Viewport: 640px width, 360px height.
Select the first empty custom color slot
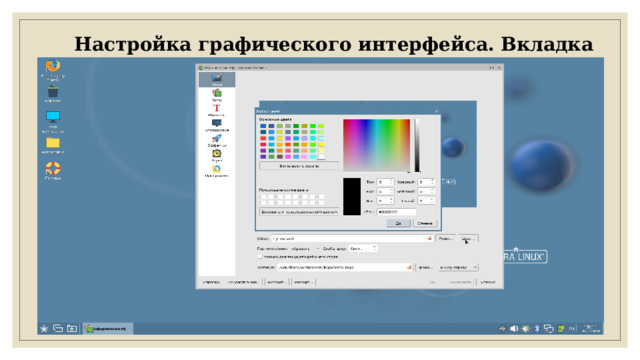point(263,197)
